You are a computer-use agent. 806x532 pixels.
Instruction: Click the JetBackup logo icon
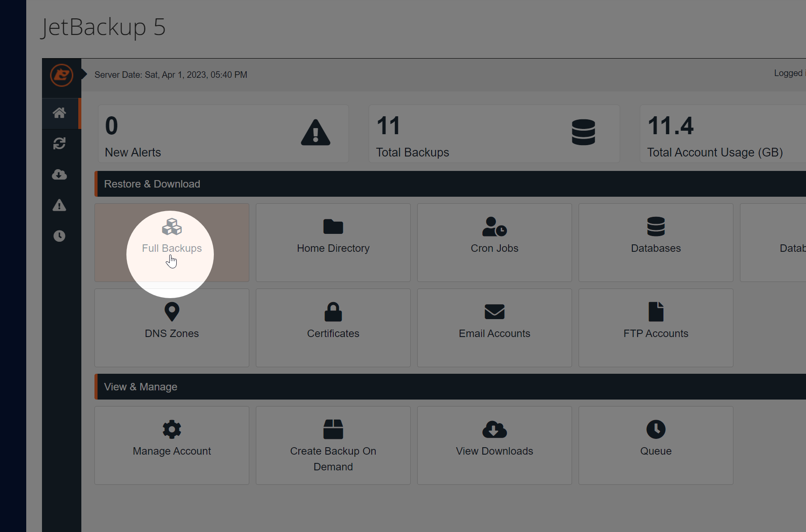[61, 75]
